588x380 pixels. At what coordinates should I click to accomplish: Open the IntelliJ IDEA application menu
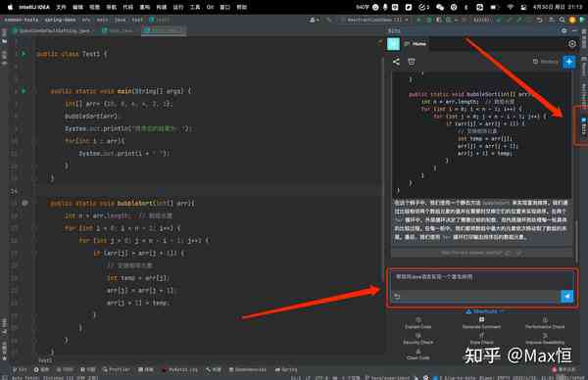click(x=34, y=7)
